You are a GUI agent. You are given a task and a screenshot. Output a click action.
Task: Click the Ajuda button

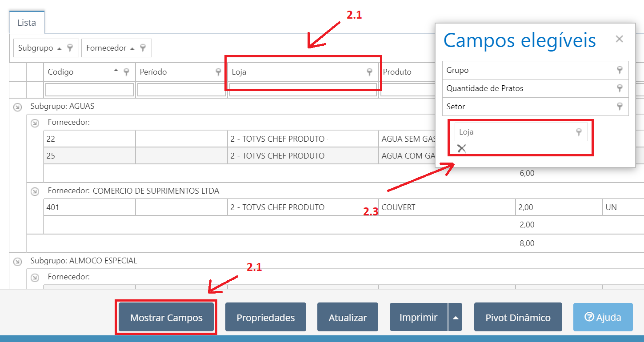click(x=603, y=317)
